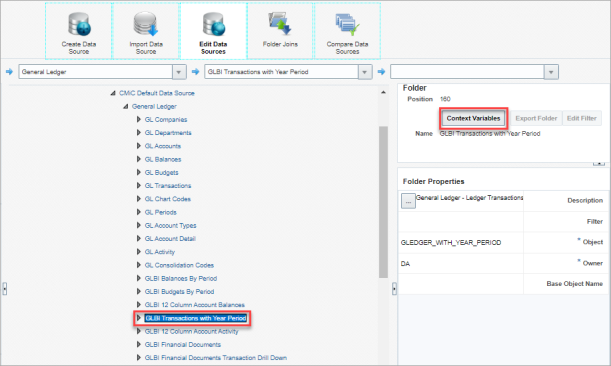Click the blue arrow before General Ledger dropdown
This screenshot has height=366, width=611.
9,72
